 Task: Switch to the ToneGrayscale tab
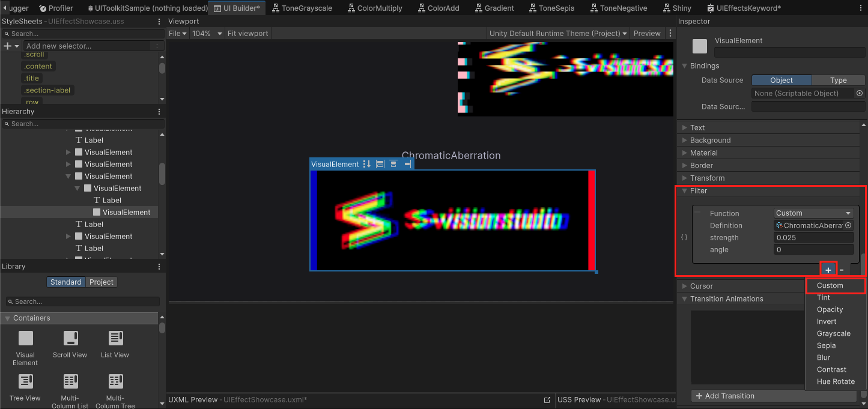[x=303, y=8]
